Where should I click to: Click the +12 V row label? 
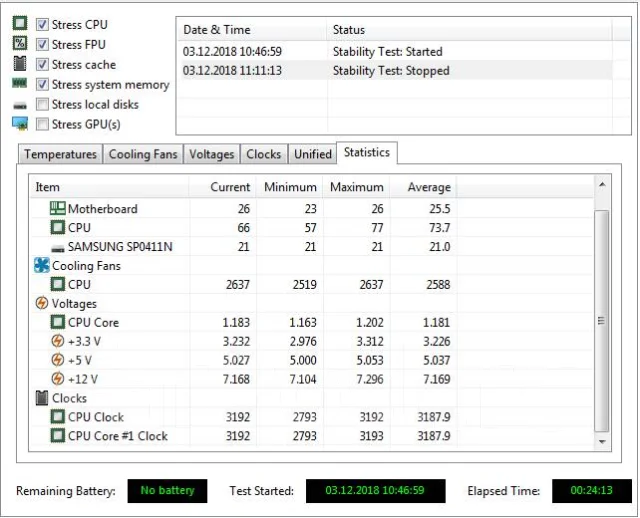[82, 379]
